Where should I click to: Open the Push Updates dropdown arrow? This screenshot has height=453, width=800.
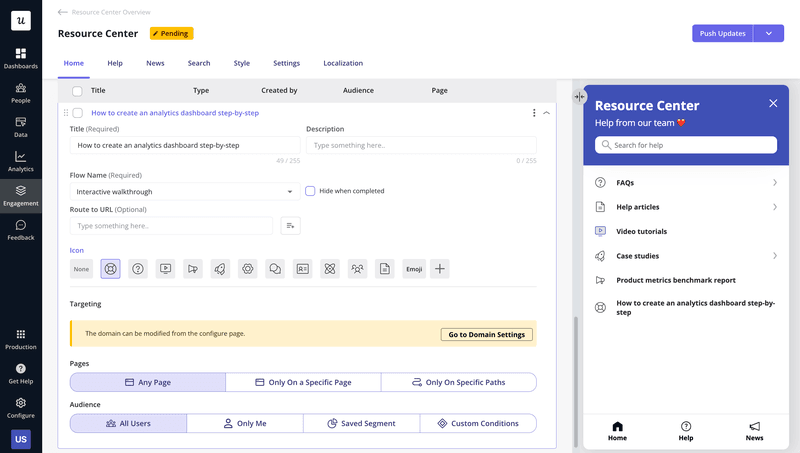coord(768,33)
